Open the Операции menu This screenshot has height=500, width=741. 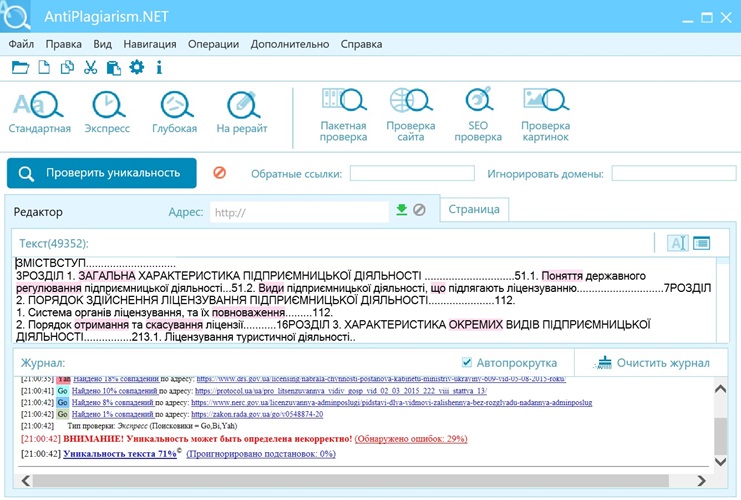coord(214,44)
